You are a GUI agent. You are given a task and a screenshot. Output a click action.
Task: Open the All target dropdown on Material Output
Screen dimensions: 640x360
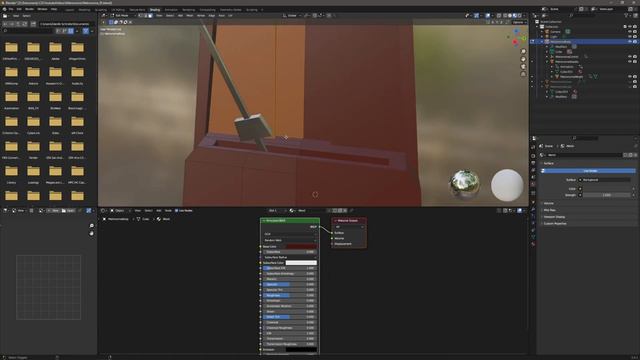pos(349,227)
